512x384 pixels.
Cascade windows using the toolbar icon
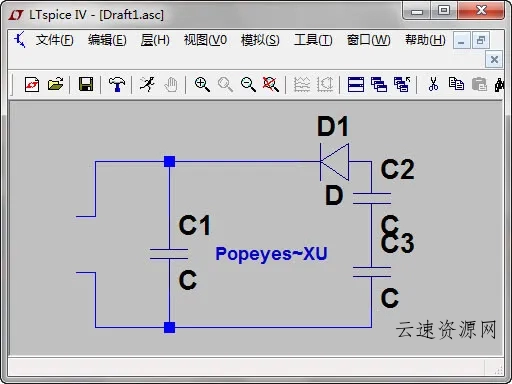(x=379, y=84)
